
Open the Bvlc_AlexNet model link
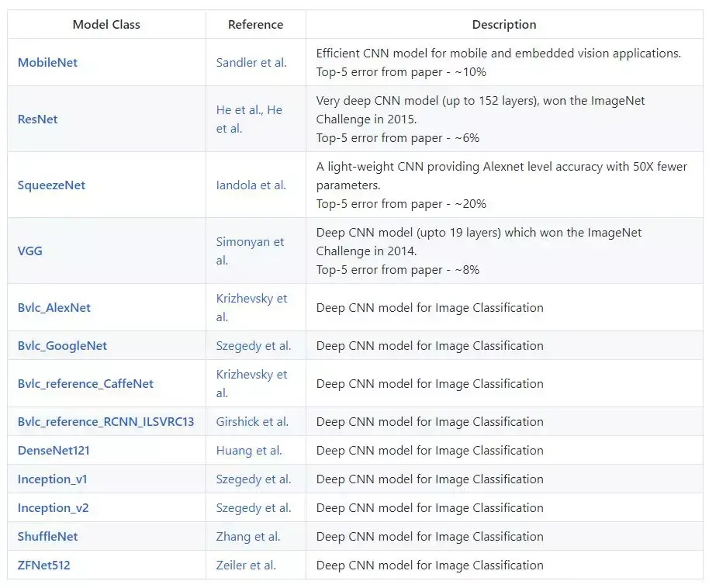click(54, 307)
